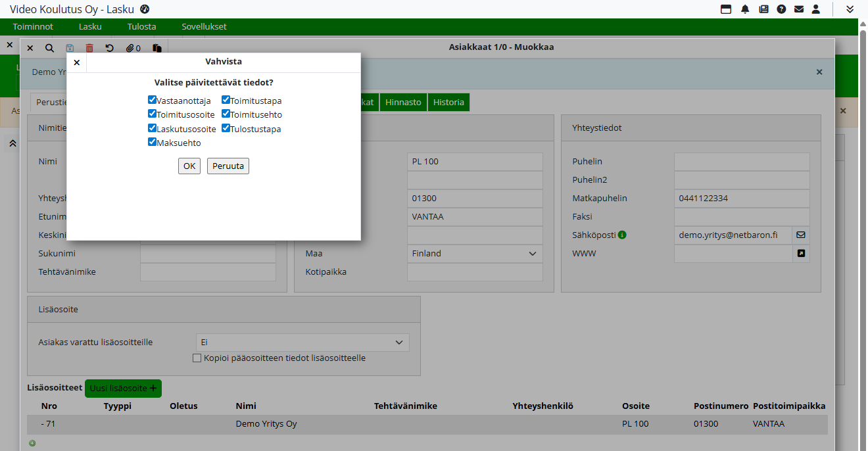Click the Peruuta button
This screenshot has height=451, width=868.
point(228,166)
